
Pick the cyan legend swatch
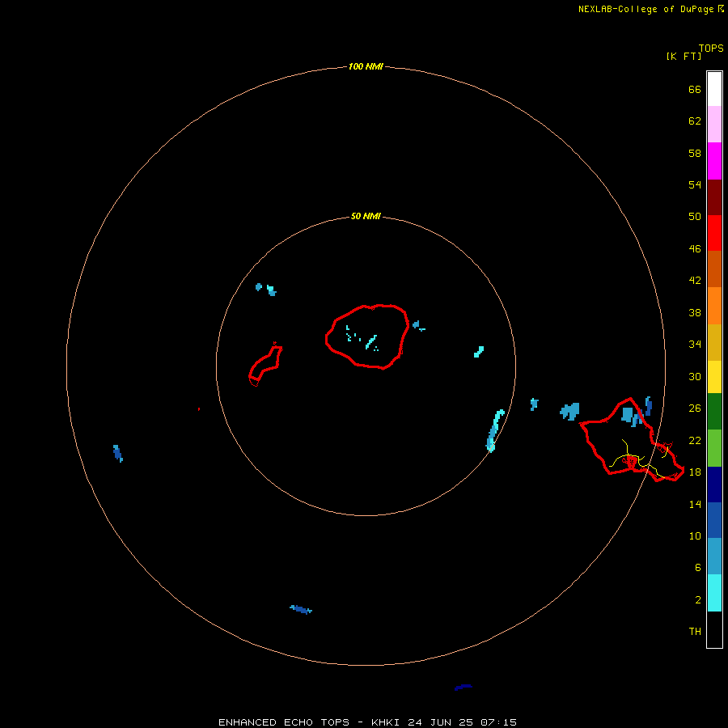click(x=714, y=593)
